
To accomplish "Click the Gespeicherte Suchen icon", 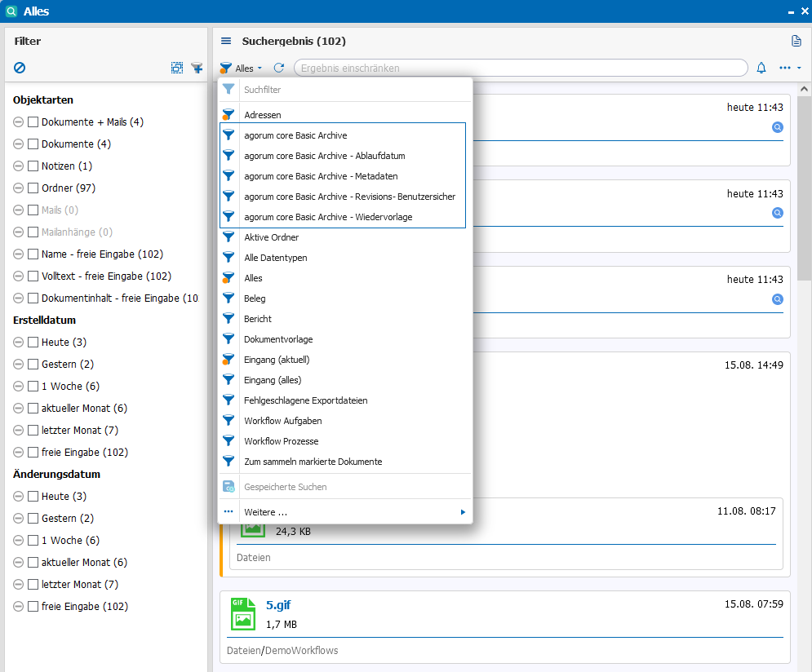I will (x=229, y=487).
